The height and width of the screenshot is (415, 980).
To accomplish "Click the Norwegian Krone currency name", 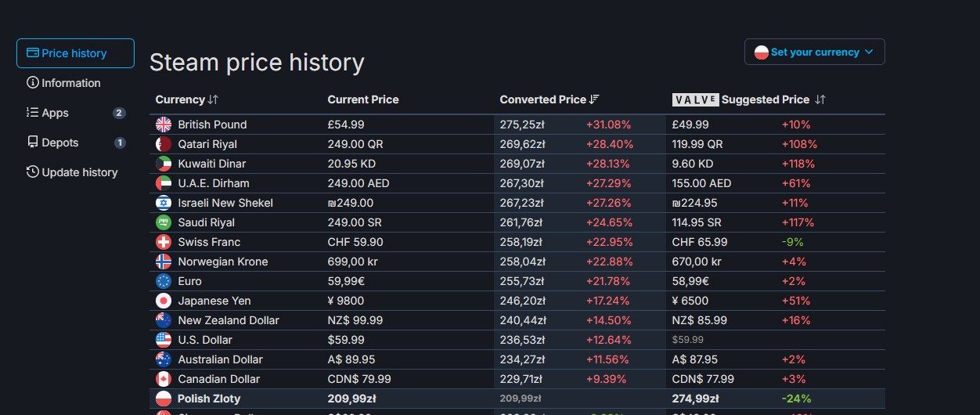I will click(x=223, y=262).
